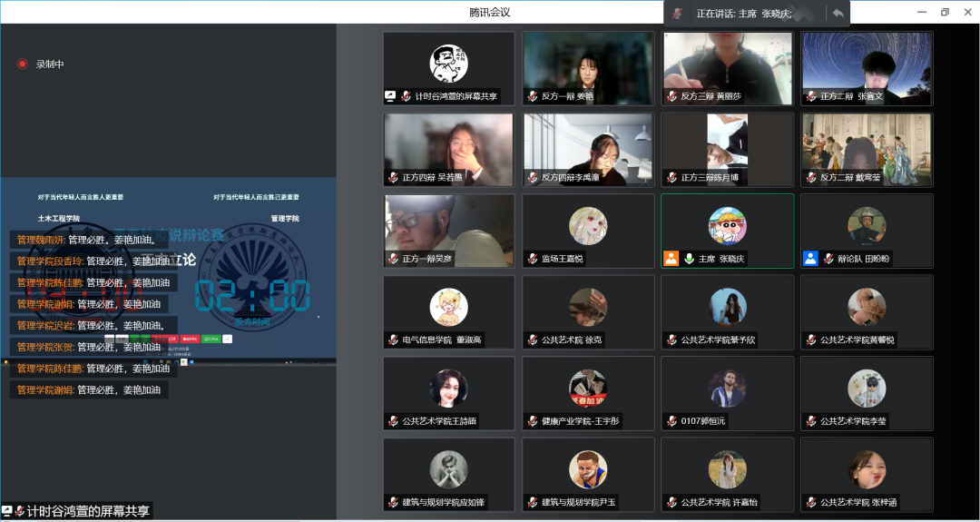Click the muted mic icon next to 正方一辩吴彦
The image size is (980, 522).
click(x=393, y=259)
